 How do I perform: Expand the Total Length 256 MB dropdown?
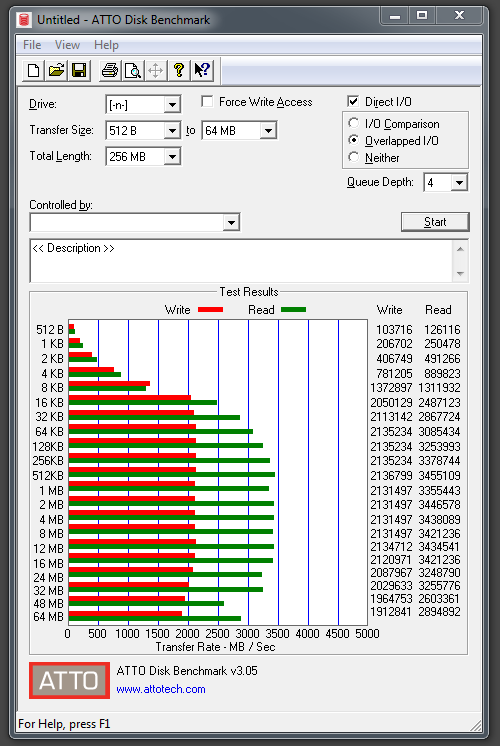(172, 157)
